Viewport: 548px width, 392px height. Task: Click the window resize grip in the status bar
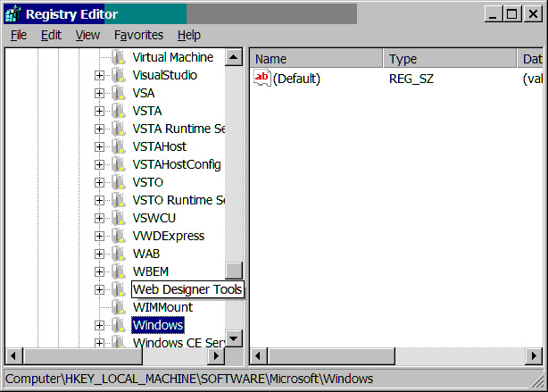point(536,380)
